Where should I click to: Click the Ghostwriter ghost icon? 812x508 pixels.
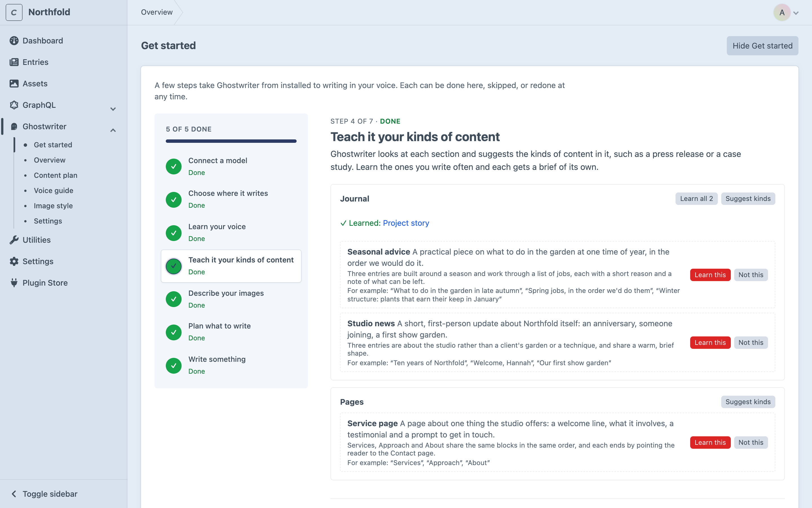point(14,127)
